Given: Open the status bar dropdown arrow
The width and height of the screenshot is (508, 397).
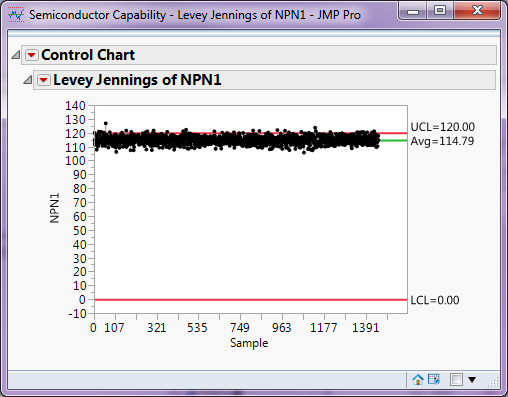Looking at the screenshot, I should (472, 380).
